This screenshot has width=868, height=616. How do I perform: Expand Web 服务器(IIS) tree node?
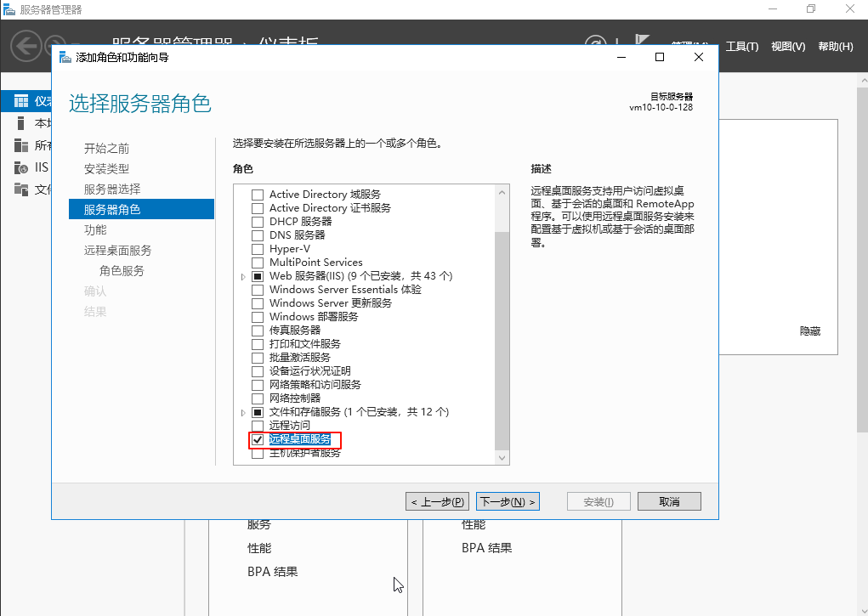pyautogui.click(x=243, y=276)
